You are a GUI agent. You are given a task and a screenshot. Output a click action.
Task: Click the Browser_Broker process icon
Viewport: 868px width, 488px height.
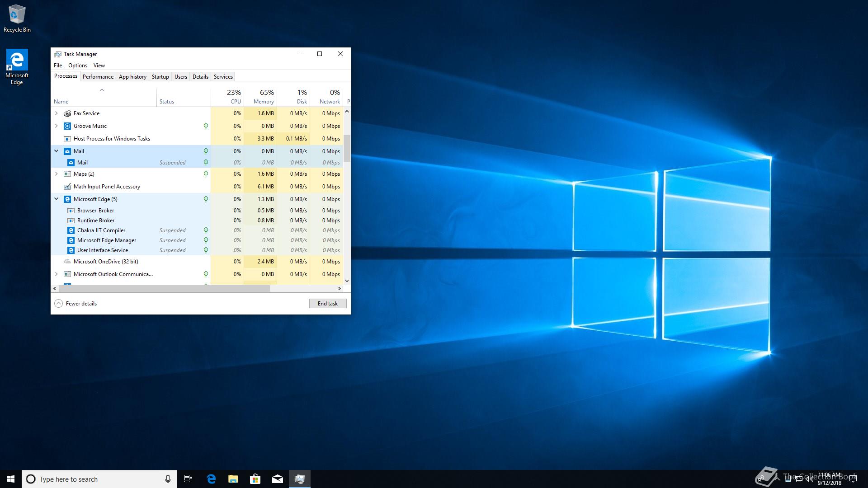tap(71, 211)
